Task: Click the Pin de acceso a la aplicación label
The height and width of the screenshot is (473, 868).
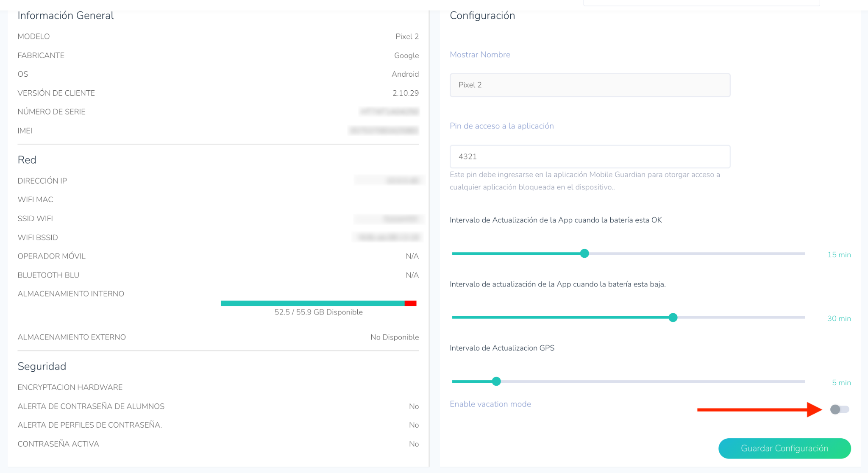Action: coord(501,126)
